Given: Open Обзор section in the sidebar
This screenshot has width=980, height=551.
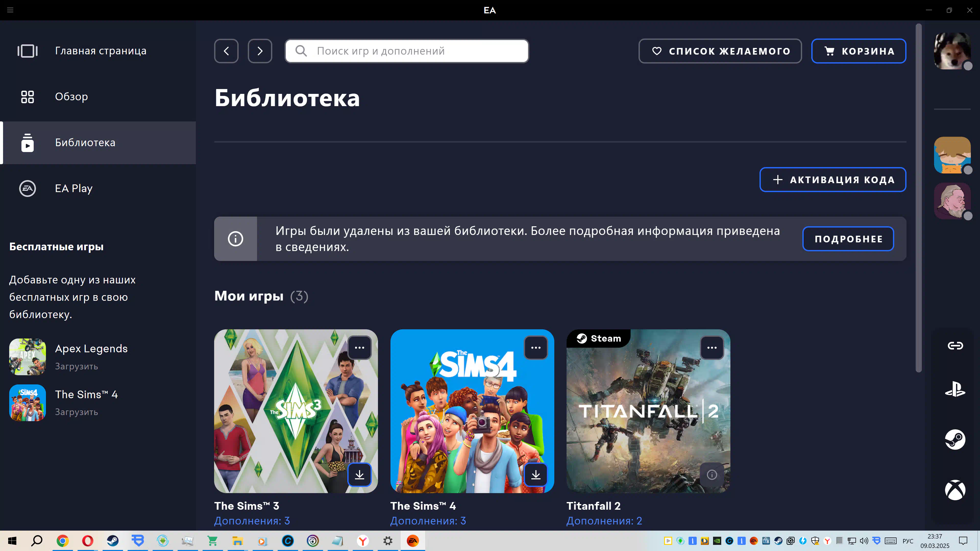Looking at the screenshot, I should (98, 97).
